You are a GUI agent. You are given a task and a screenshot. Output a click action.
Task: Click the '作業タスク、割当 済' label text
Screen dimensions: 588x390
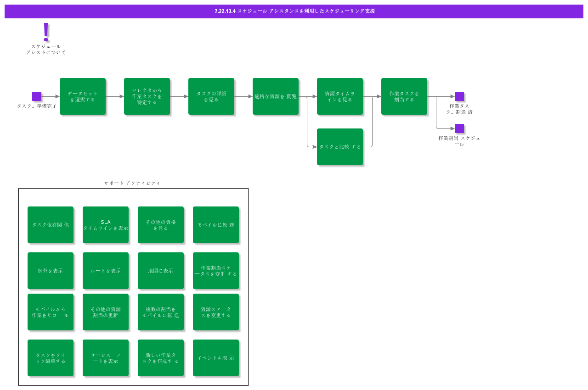coord(459,109)
